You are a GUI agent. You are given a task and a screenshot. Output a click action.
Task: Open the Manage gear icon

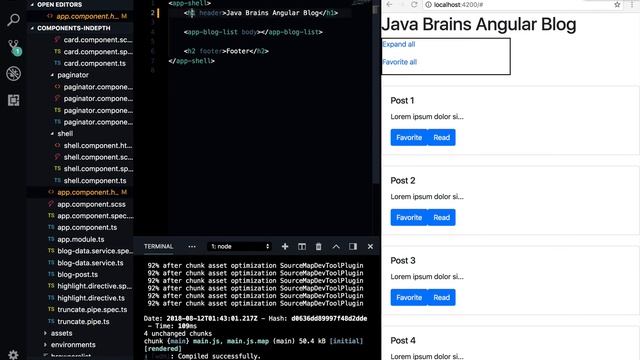(13, 355)
